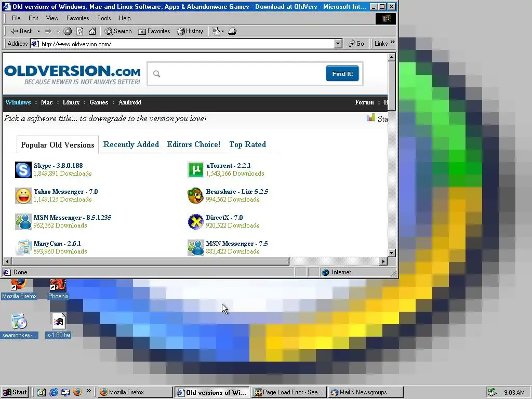This screenshot has height=399, width=532.
Task: Switch to Mozilla Firefox taskbar window
Action: tap(135, 392)
